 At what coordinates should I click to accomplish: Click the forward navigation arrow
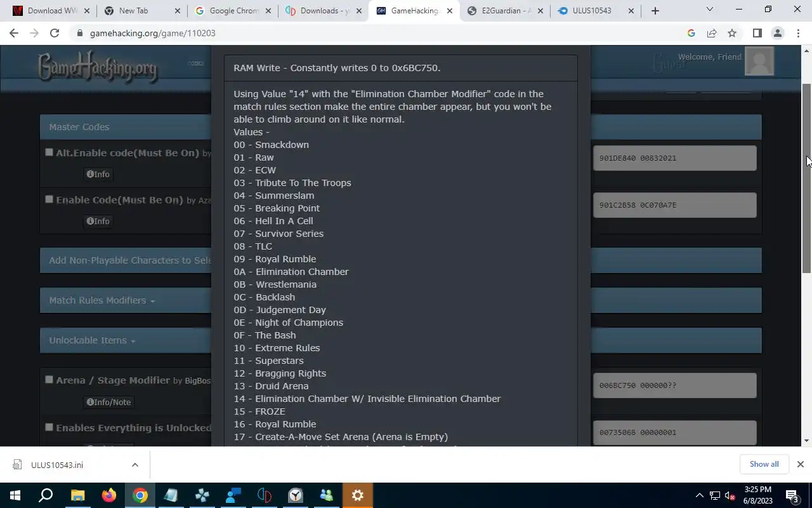(x=34, y=33)
